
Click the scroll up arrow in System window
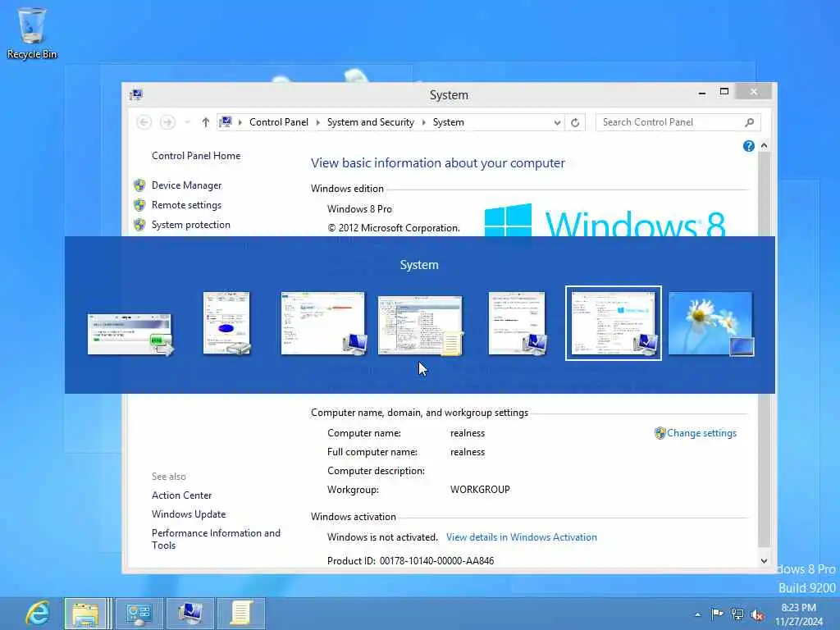(764, 146)
